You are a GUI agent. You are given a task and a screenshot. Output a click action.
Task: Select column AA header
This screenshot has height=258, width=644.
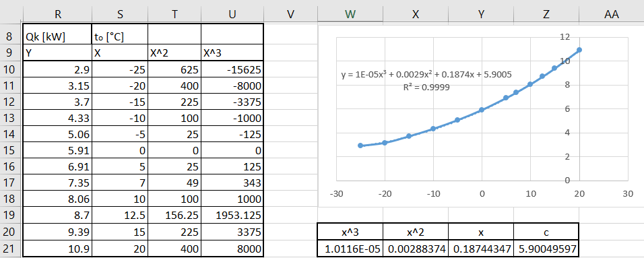point(611,14)
